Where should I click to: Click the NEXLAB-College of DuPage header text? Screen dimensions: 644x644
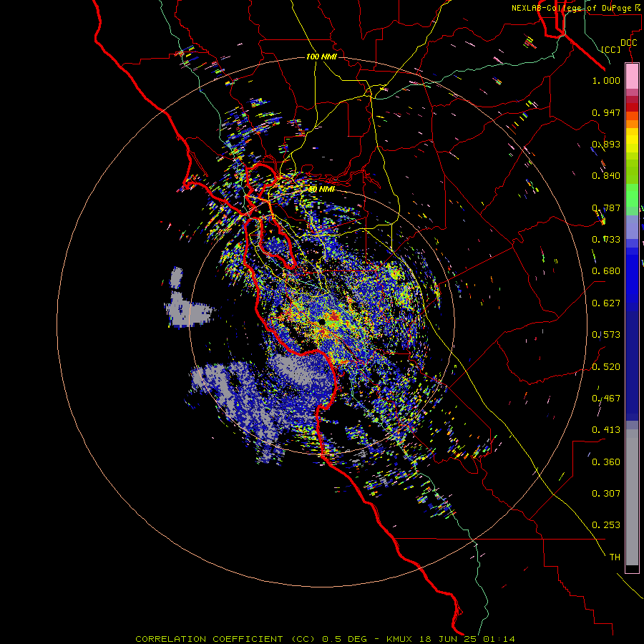tap(576, 8)
